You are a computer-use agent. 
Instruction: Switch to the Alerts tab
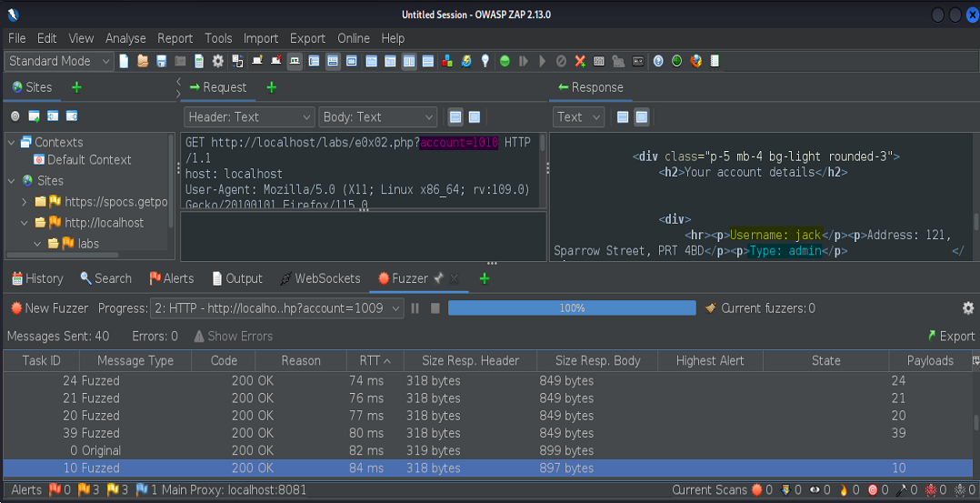click(x=171, y=278)
